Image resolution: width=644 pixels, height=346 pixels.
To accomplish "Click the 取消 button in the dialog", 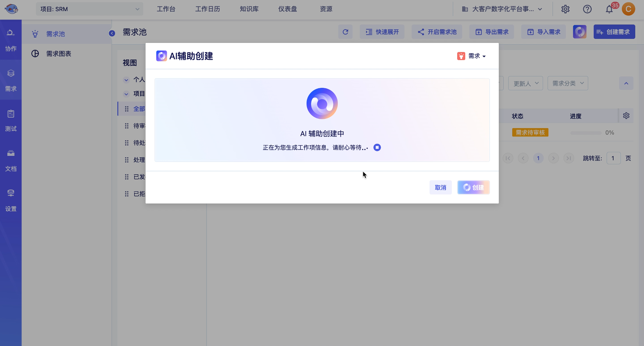I will pos(440,187).
